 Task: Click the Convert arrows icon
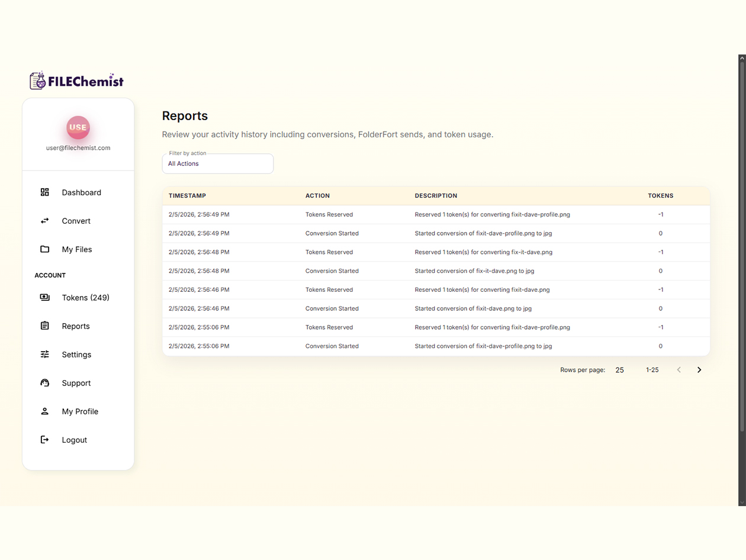(x=44, y=221)
